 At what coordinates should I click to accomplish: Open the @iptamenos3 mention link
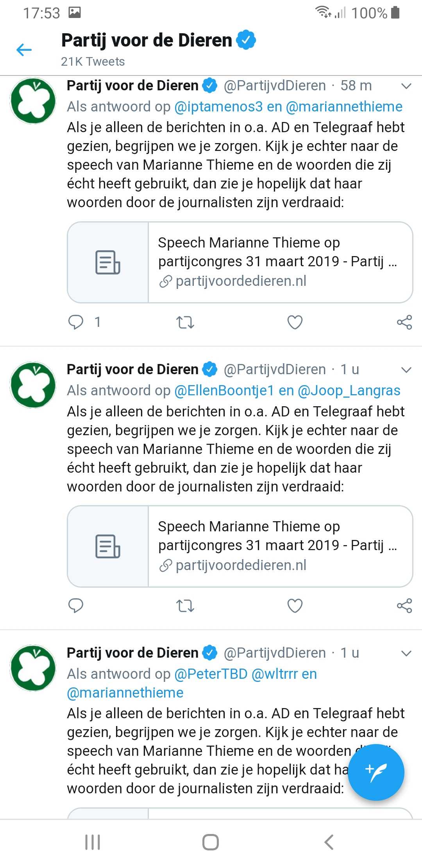click(x=218, y=107)
